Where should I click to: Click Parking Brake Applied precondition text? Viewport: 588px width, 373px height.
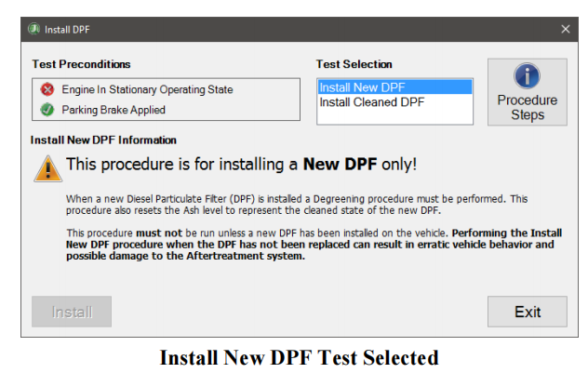coord(114,110)
